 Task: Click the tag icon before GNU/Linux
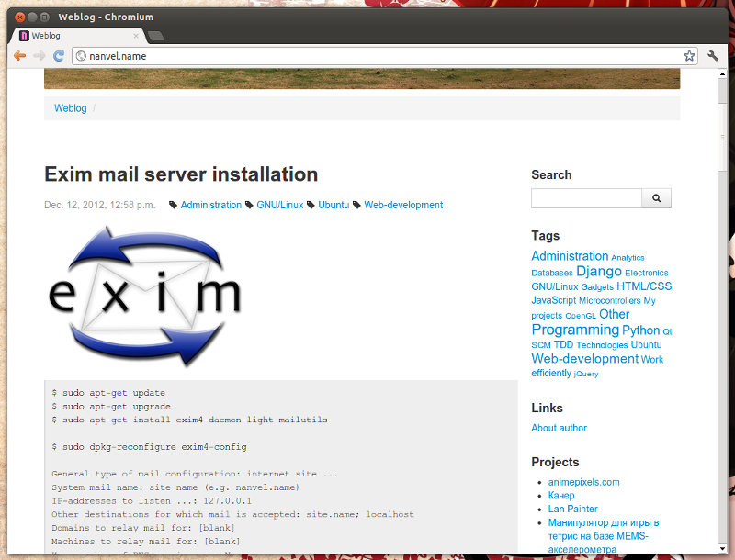coord(249,205)
